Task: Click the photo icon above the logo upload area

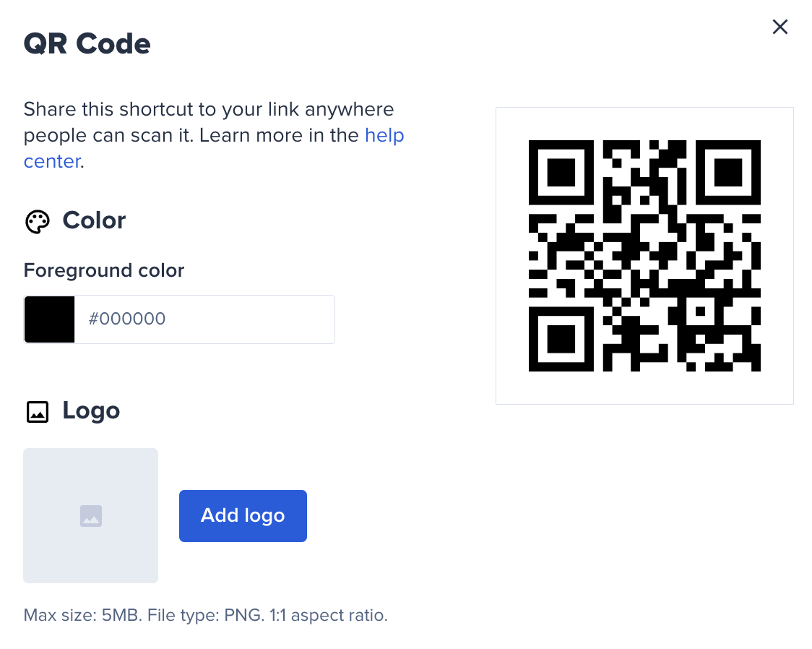Action: tap(37, 412)
